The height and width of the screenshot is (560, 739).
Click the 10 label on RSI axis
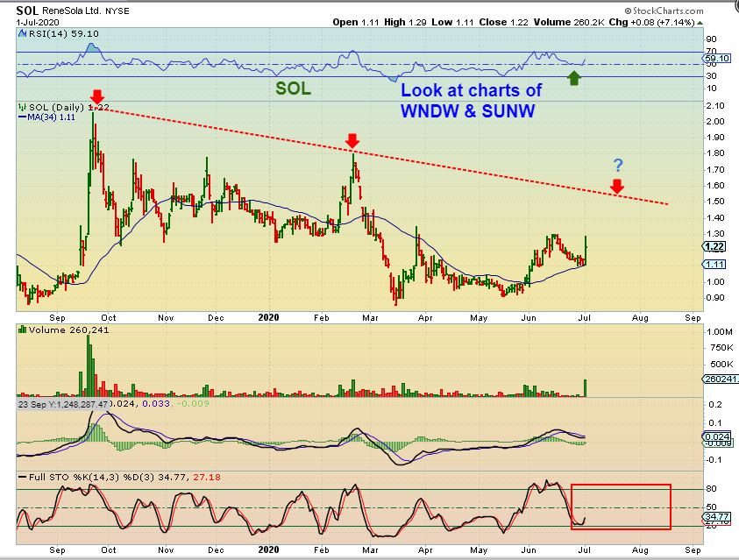tap(711, 88)
